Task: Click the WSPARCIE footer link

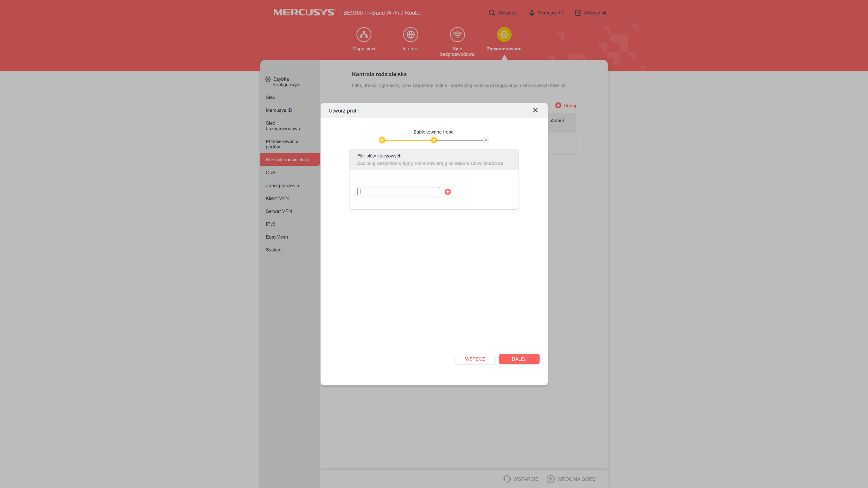Action: [x=526, y=479]
